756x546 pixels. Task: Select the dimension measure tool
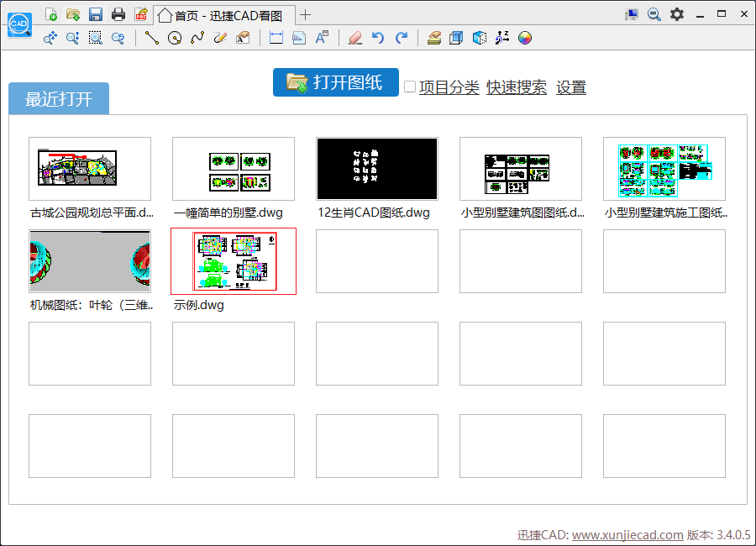coord(276,38)
